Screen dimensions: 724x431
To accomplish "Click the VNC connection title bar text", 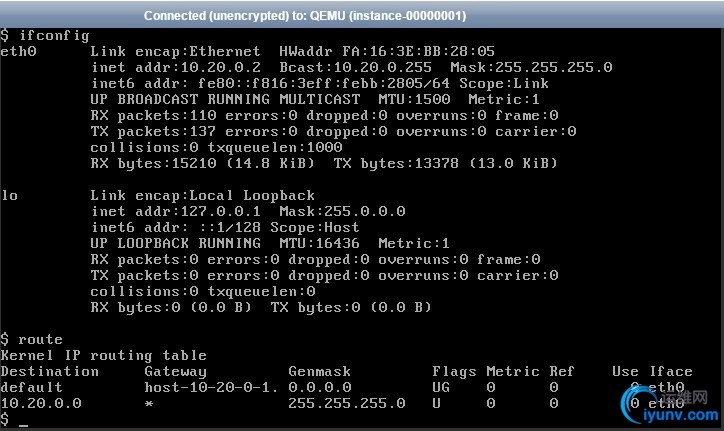I will point(305,16).
